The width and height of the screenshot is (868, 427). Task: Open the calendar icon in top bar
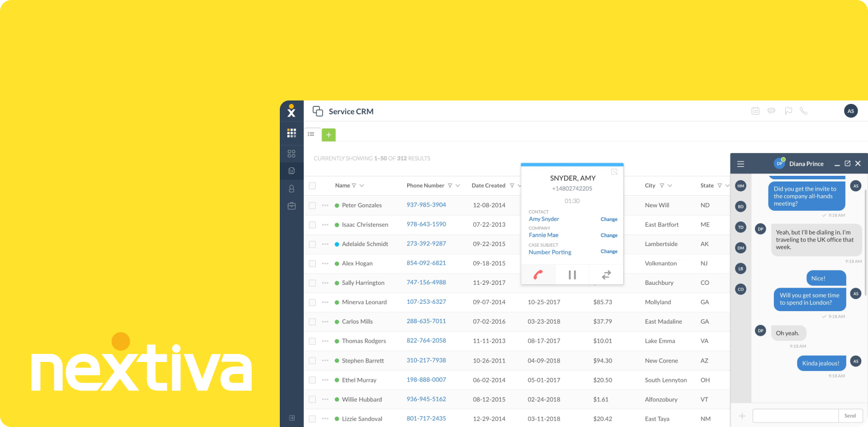pos(755,111)
